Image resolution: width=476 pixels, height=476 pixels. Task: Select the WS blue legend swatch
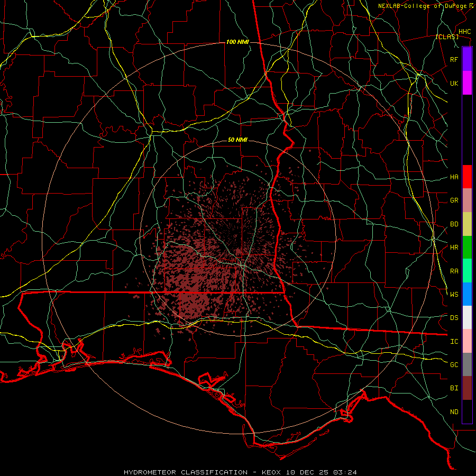click(x=467, y=294)
